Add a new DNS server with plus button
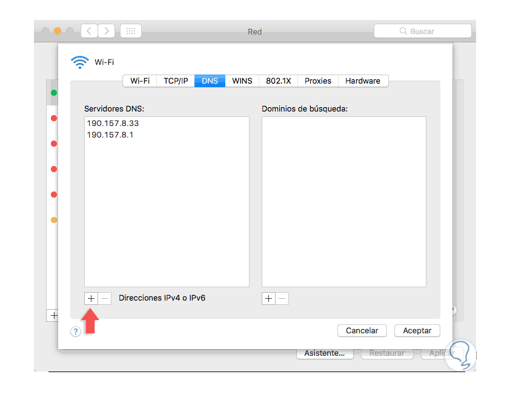510x420 pixels. tap(91, 298)
